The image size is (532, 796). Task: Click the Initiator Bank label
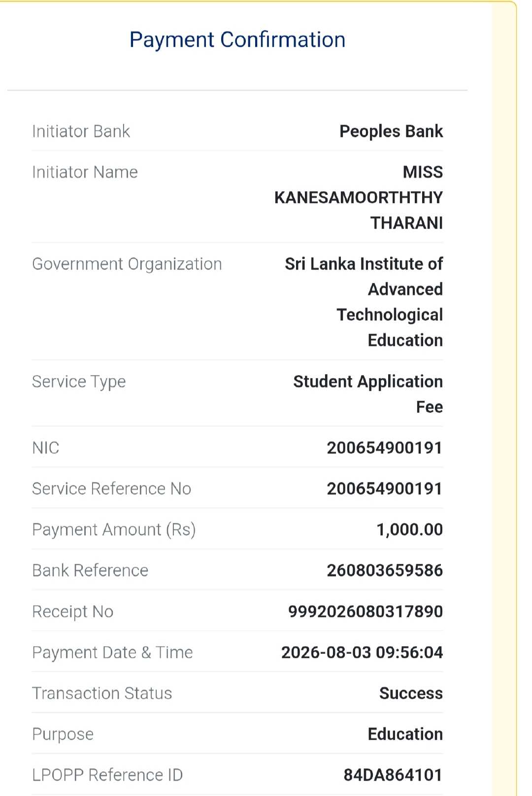coord(81,132)
